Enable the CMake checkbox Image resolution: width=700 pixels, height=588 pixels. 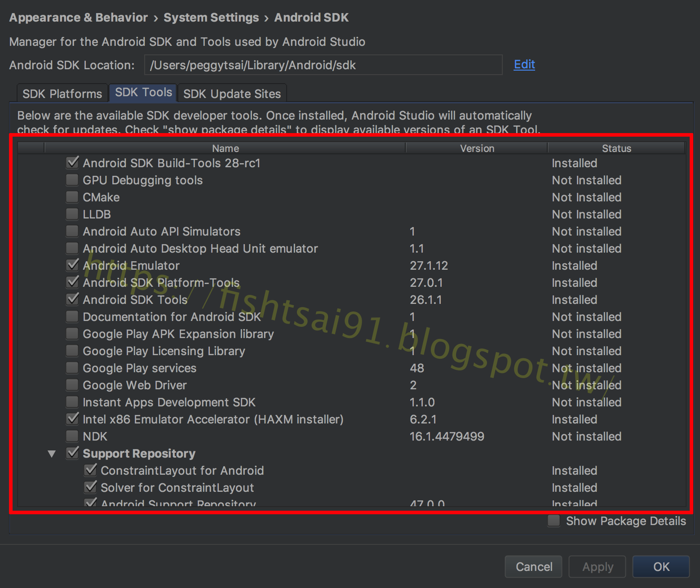tap(72, 197)
